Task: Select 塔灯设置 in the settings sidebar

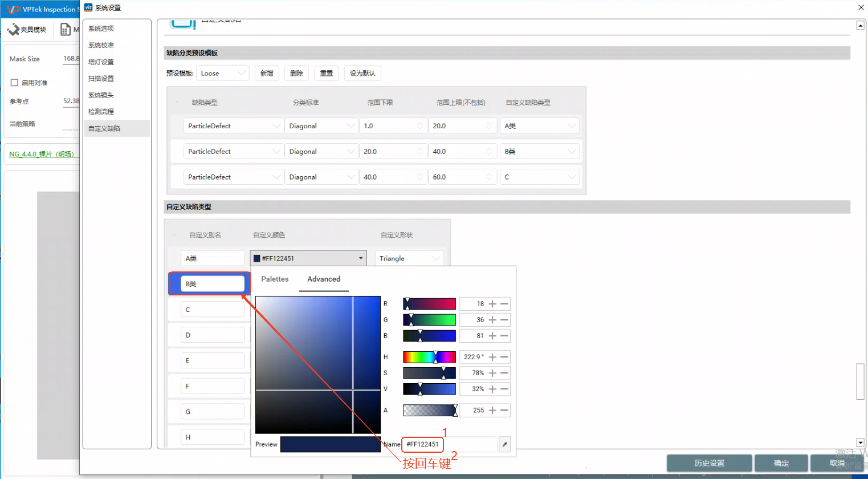Action: click(116, 62)
